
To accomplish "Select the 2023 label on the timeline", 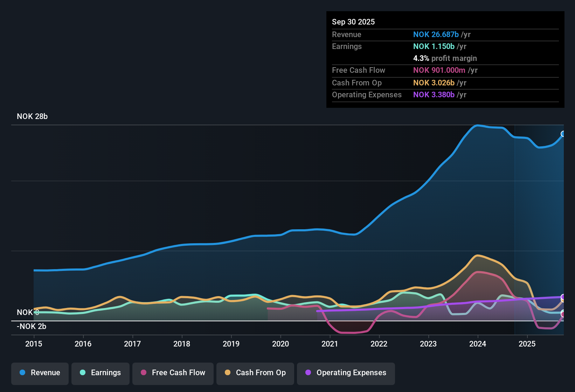I will [x=428, y=344].
